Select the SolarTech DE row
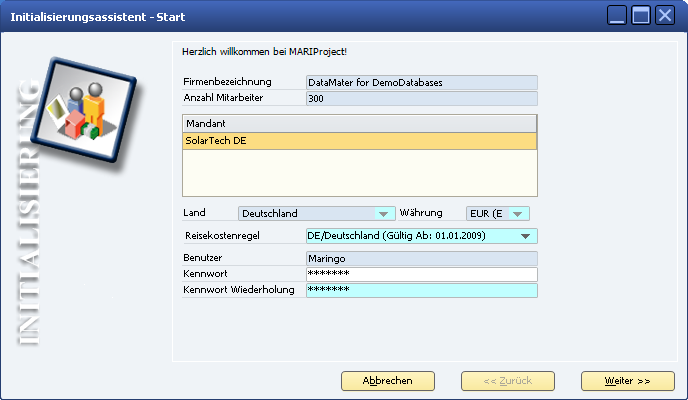 pyautogui.click(x=359, y=141)
